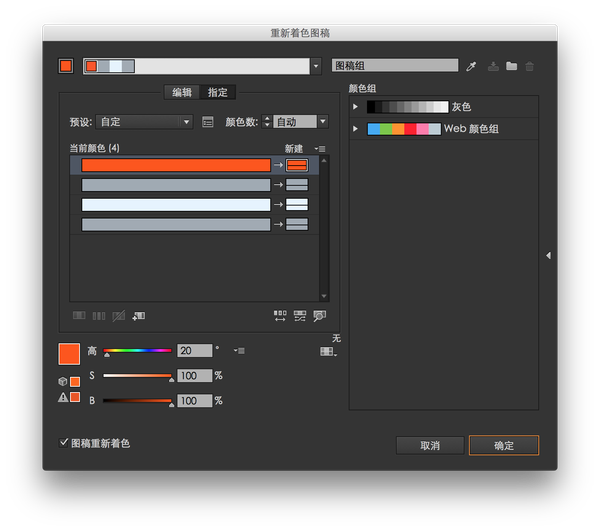Select the white current color bar
The height and width of the screenshot is (531, 600).
coord(176,204)
